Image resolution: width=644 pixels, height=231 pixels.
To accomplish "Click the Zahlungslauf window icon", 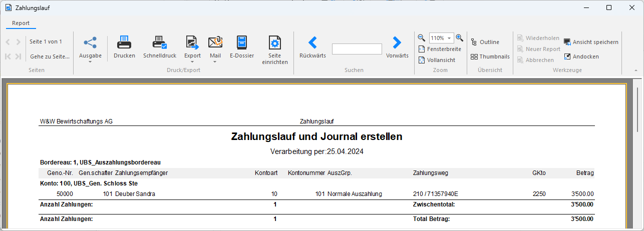I will [8, 7].
